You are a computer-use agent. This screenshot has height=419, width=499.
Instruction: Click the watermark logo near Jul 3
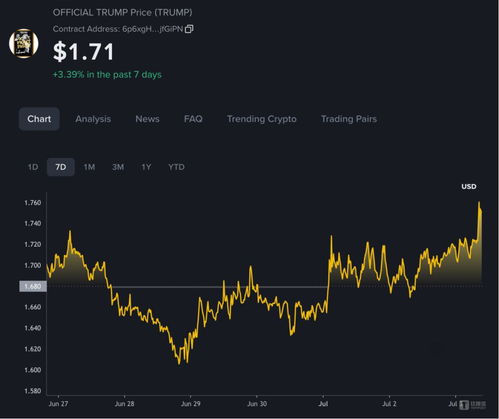tap(472, 405)
